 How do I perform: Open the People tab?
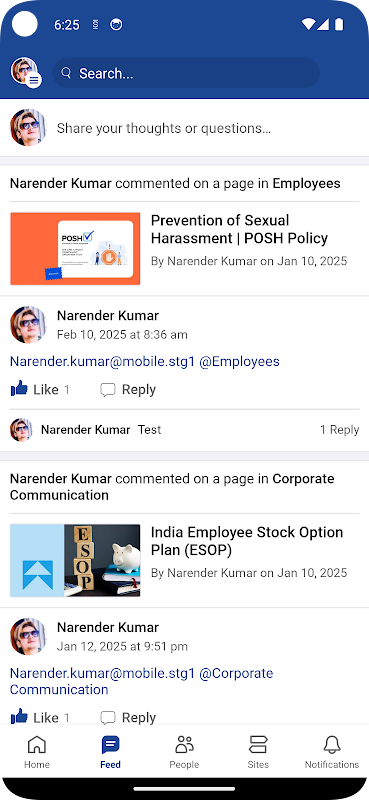click(x=184, y=752)
